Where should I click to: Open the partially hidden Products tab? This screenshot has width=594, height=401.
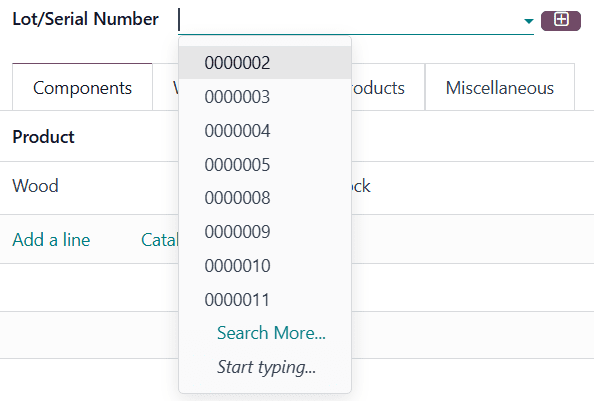388,87
